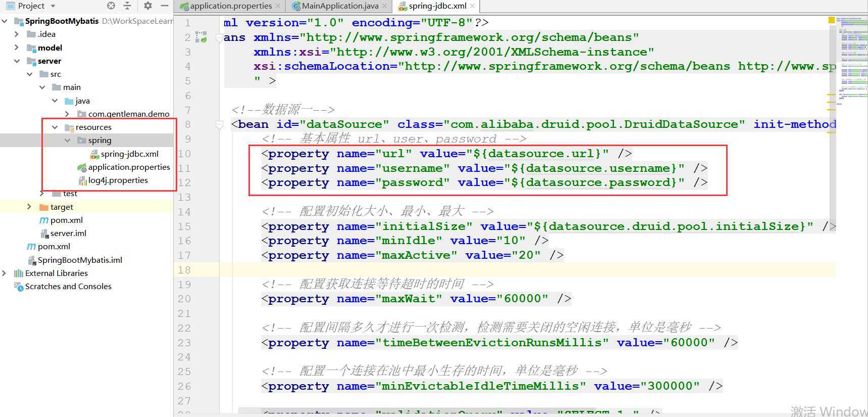
Task: Collapse the java folder
Action: (55, 101)
